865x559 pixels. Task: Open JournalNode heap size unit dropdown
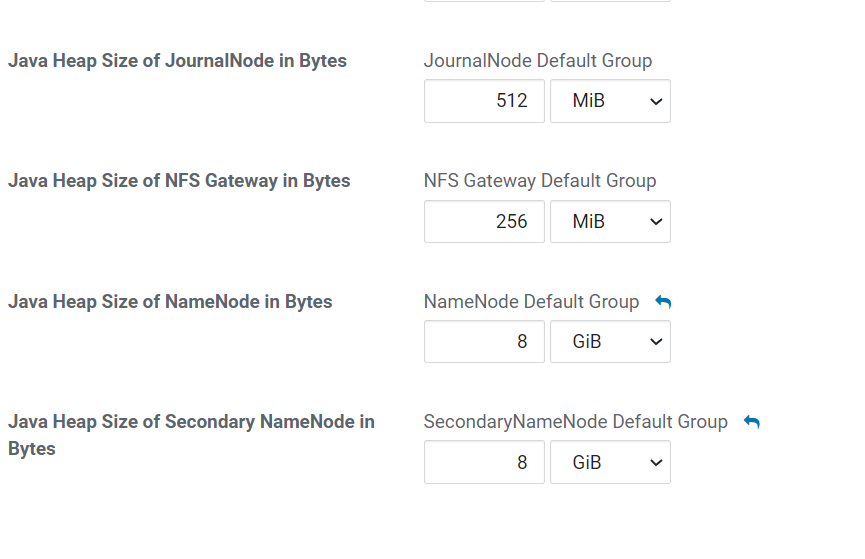point(609,101)
